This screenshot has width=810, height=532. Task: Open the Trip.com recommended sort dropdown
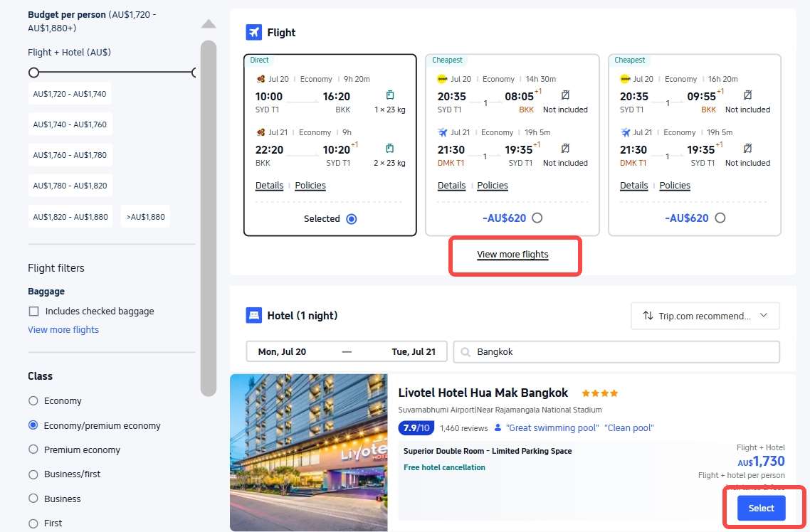pyautogui.click(x=705, y=315)
